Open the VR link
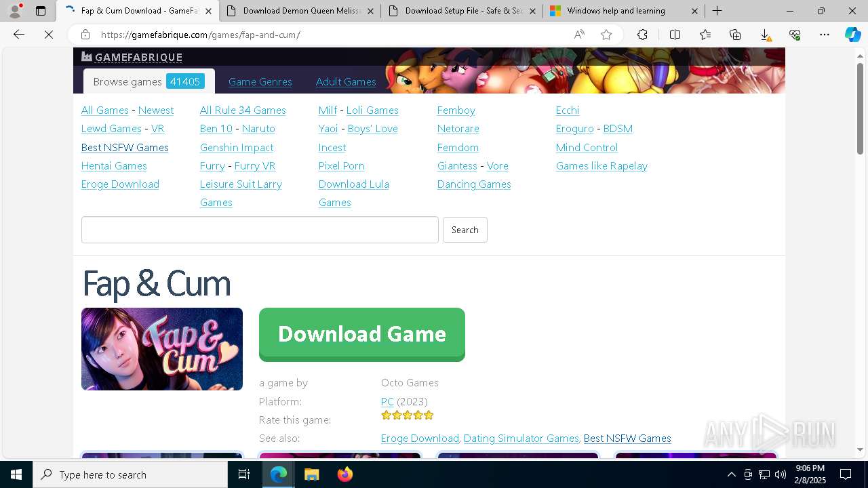Screen dimensions: 868x488 point(157,128)
